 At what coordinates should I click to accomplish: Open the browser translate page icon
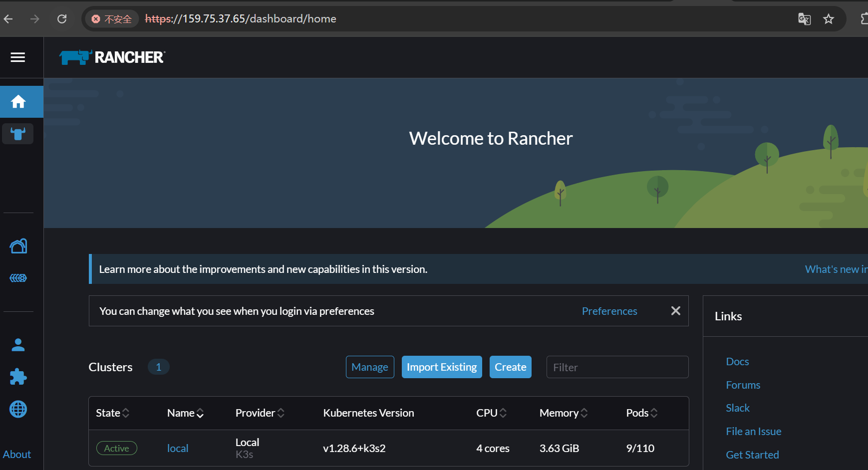pos(804,19)
